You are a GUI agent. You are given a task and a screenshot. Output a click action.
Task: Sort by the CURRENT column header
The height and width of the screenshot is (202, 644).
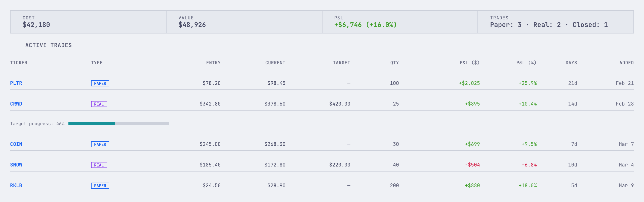tap(275, 62)
